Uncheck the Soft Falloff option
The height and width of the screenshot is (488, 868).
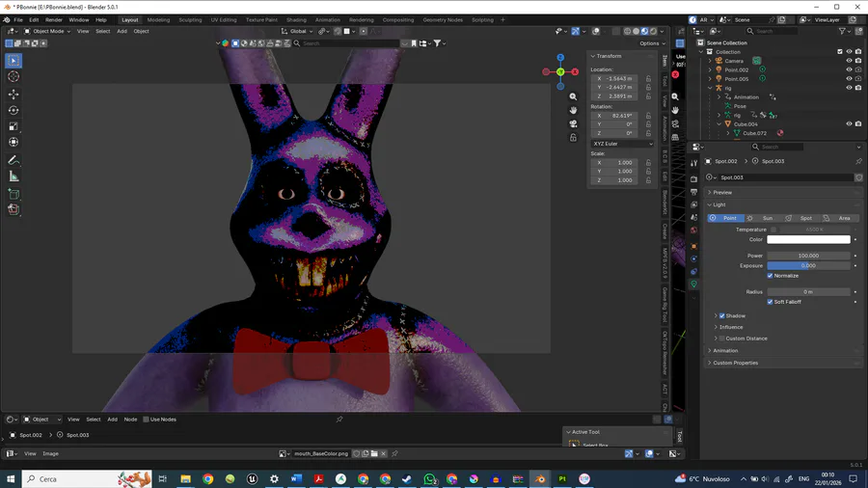(770, 302)
